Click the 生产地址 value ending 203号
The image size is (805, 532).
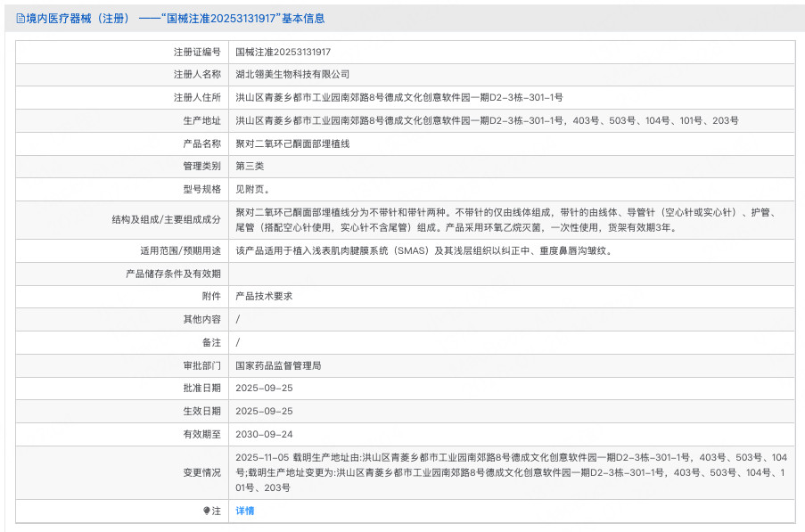tap(487, 120)
